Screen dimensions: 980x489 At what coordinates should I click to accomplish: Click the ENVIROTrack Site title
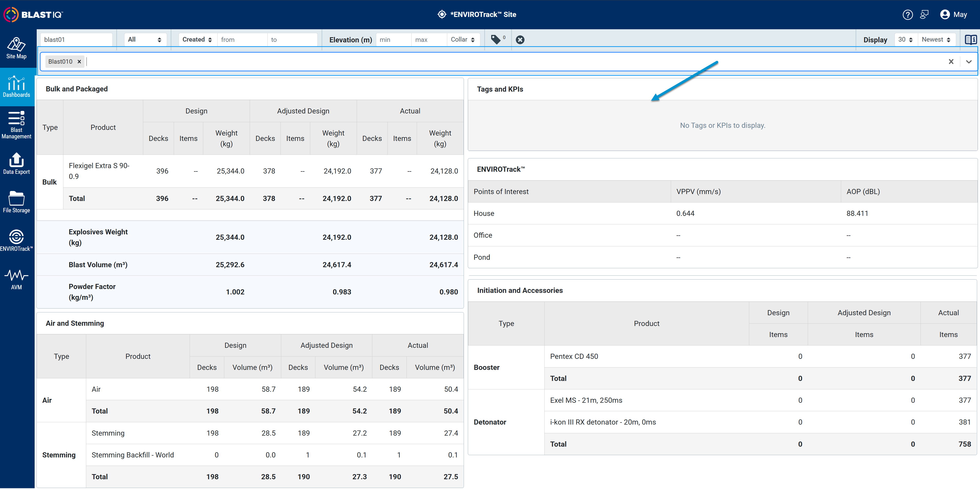483,14
